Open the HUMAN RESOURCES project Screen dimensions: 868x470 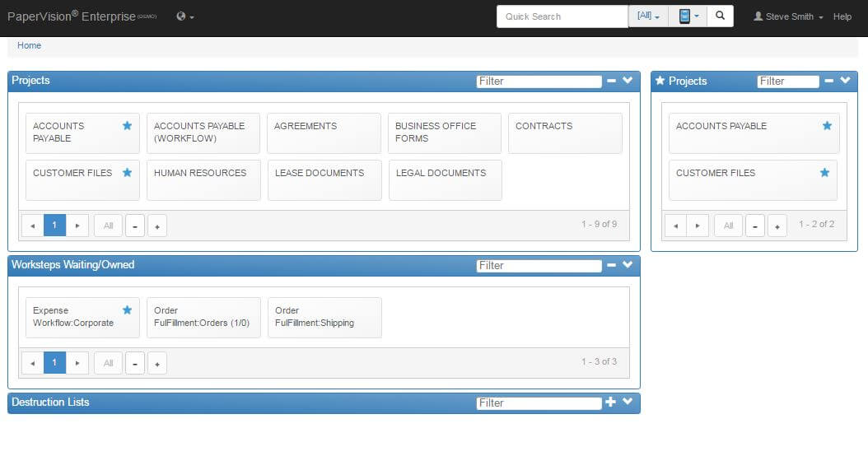click(203, 180)
